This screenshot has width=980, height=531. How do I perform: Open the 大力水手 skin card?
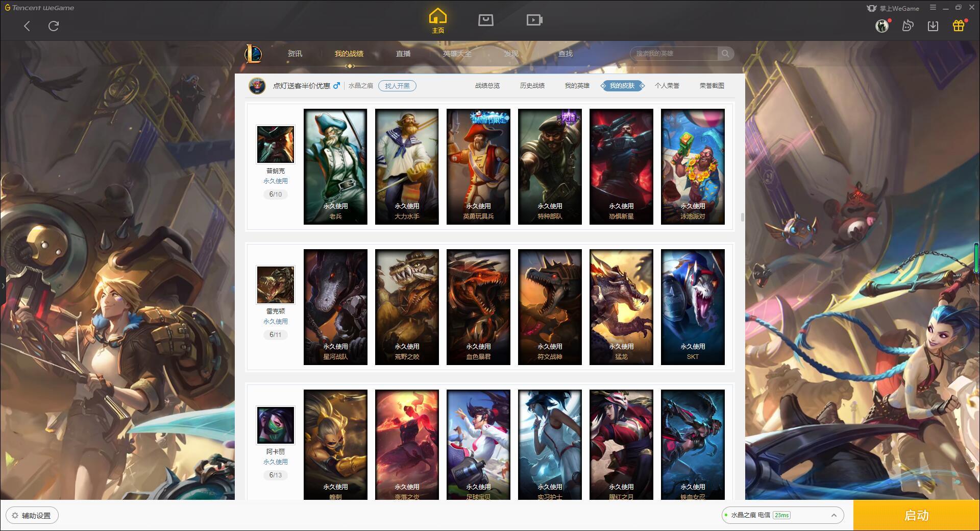[x=407, y=166]
